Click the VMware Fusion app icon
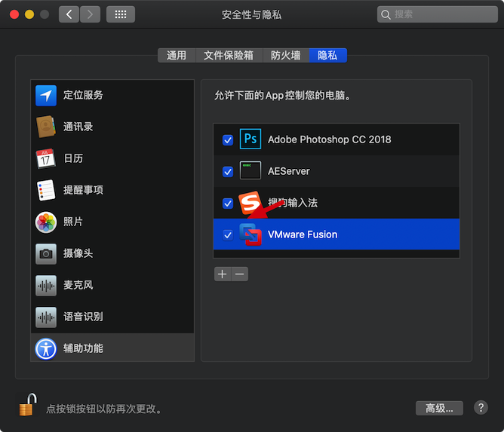504x432 pixels. pyautogui.click(x=250, y=234)
